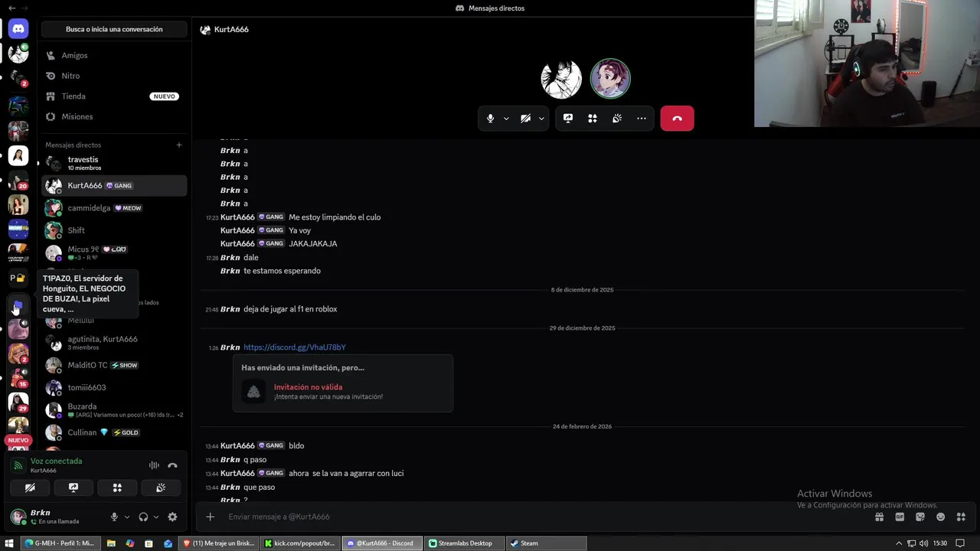Open the soundboard in call controls
This screenshot has width=980, height=551.
[617, 119]
